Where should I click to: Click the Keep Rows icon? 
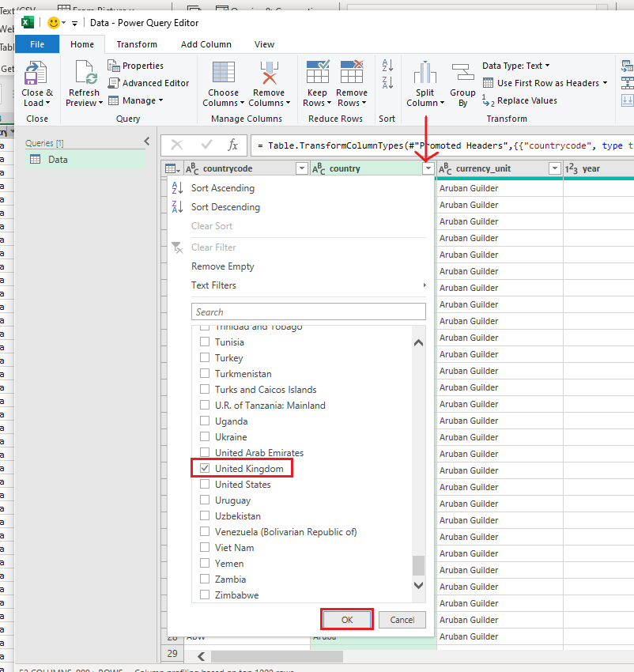(317, 73)
